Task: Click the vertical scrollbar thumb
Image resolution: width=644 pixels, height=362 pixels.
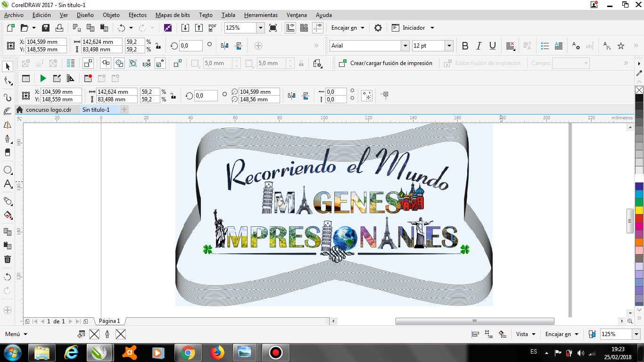Action: (x=630, y=221)
